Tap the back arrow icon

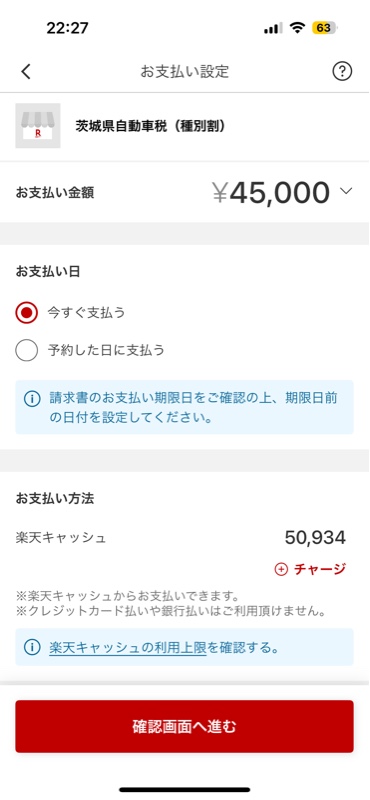click(x=26, y=72)
